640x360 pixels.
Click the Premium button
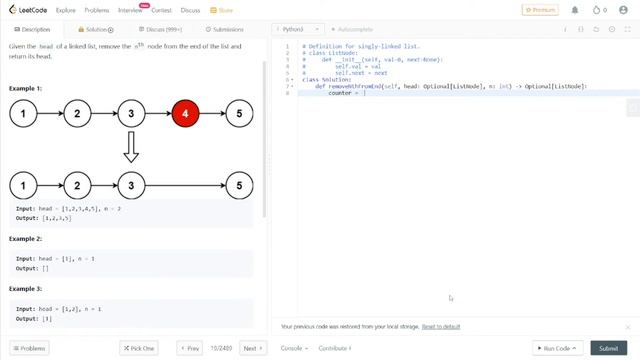coord(540,10)
